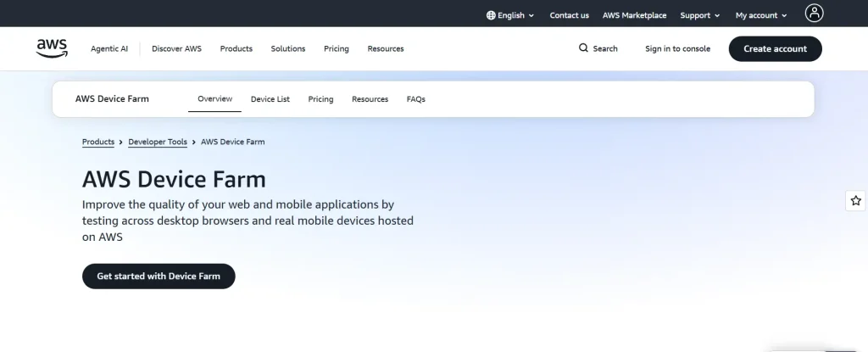
Task: Open the Solutions menu
Action: pos(288,49)
